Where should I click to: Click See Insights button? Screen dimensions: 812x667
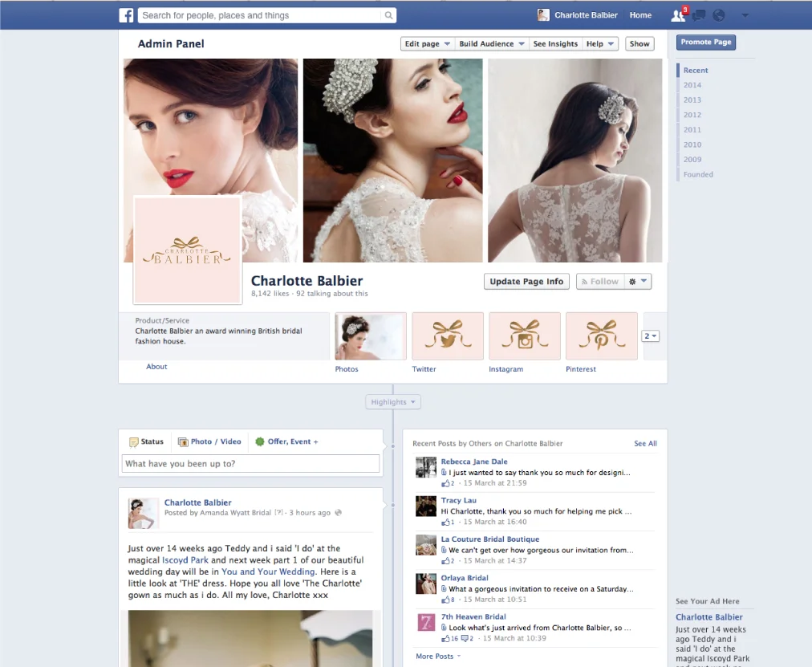pos(555,44)
